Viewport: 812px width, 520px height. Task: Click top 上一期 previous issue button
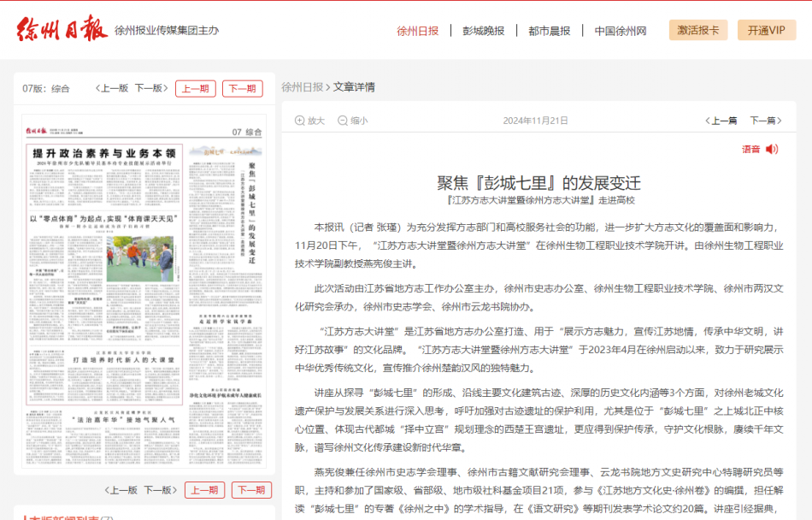pos(196,88)
